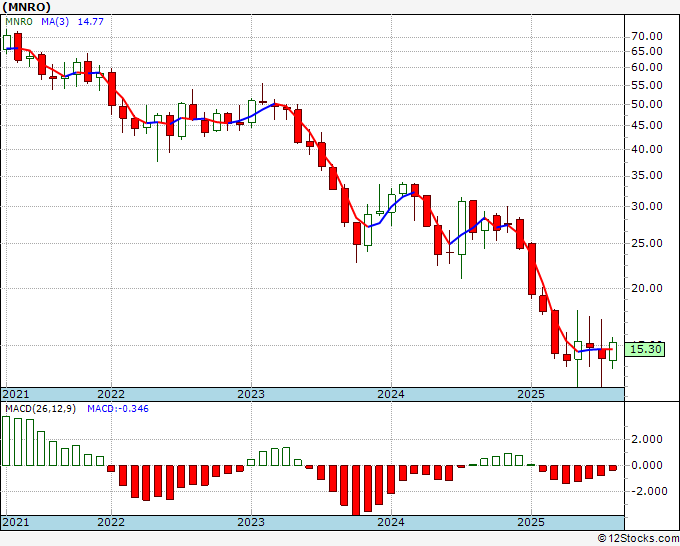Click the 55.00 price axis label
Screen dimensions: 680x546
click(647, 85)
